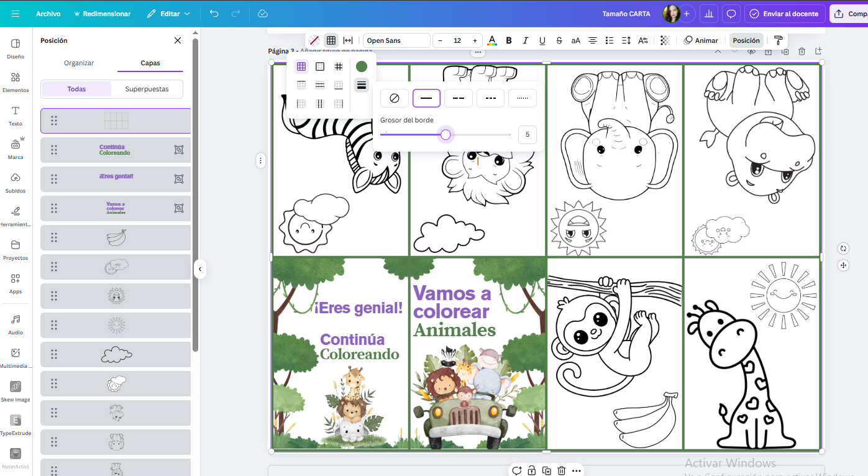Select the Todas layers filter
The width and height of the screenshot is (868, 476).
76,89
